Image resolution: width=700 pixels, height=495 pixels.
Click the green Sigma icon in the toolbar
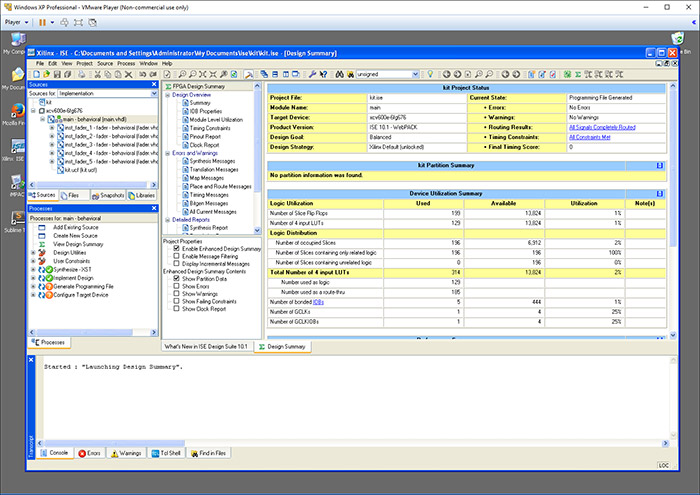pos(578,75)
